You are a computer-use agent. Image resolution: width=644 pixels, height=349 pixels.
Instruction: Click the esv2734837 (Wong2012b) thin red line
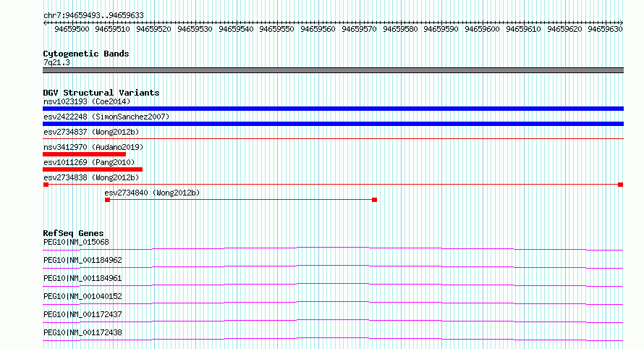point(333,139)
